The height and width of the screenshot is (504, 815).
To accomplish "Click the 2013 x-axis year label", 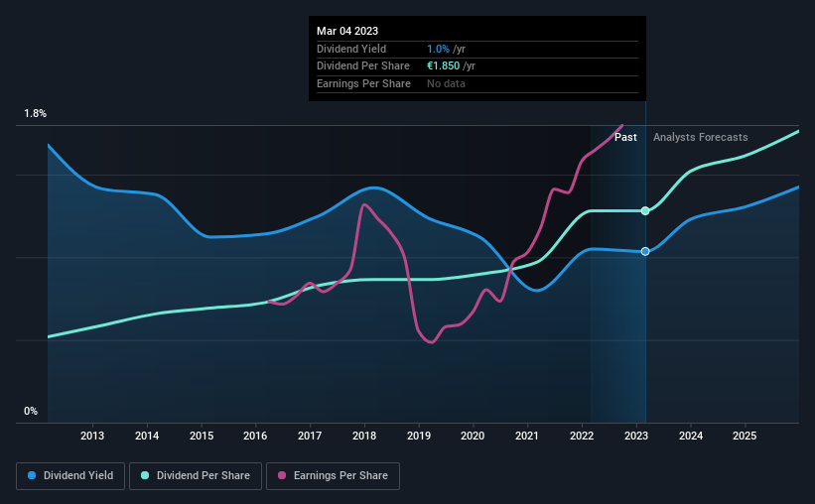I will click(x=92, y=436).
